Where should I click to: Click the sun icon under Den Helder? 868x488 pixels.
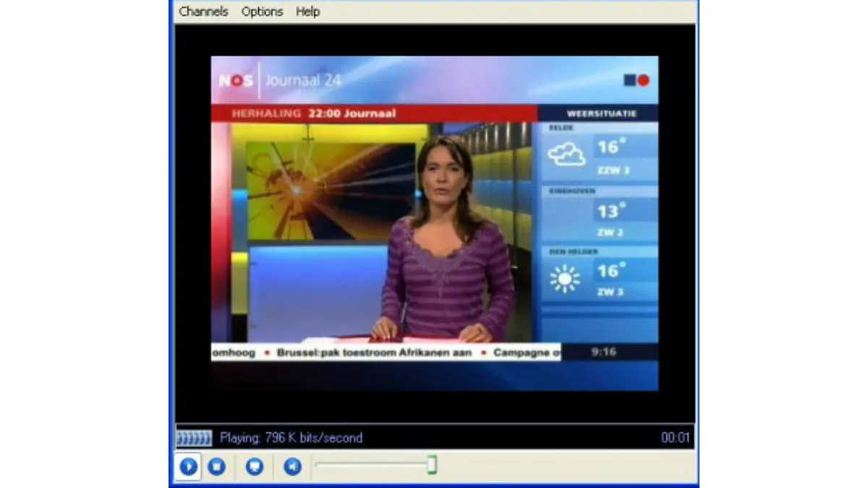[x=563, y=278]
